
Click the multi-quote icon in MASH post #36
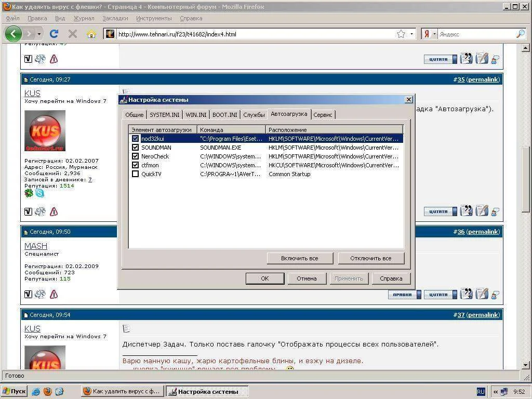click(x=466, y=294)
